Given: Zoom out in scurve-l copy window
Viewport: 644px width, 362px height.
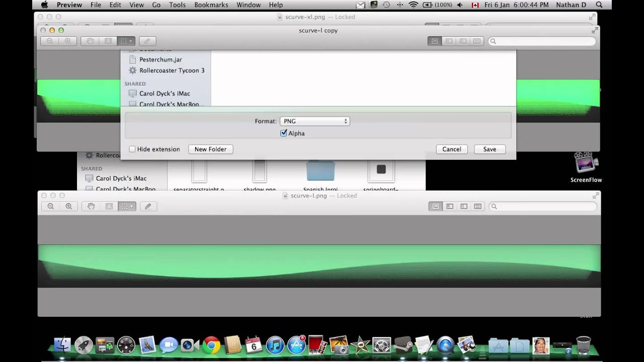Looking at the screenshot, I should click(x=50, y=41).
